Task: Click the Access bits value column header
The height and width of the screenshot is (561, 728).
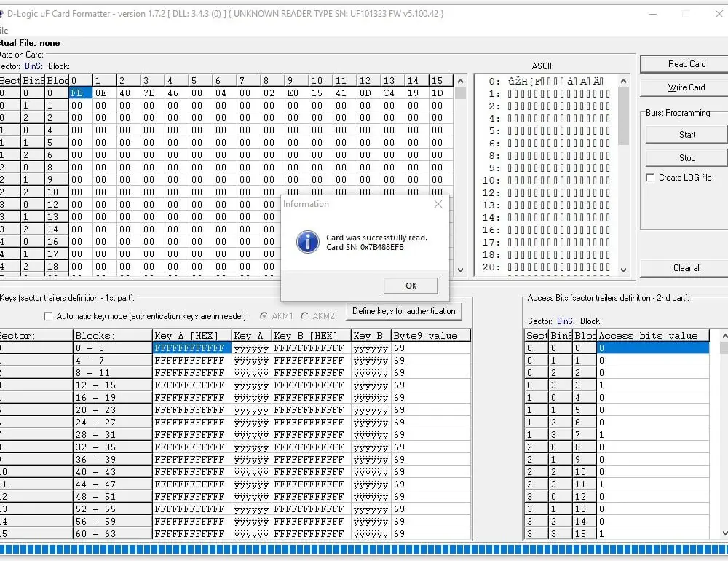Action: tap(653, 336)
